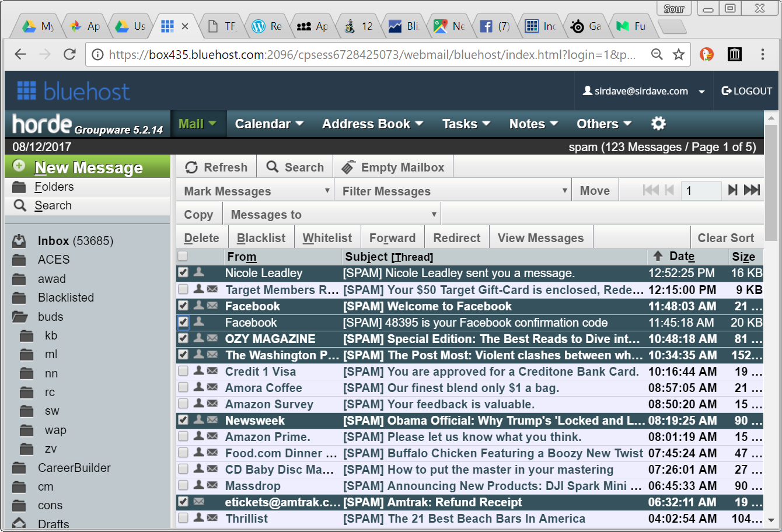
Task: Expand the Filter Messages dropdown
Action: click(x=453, y=191)
